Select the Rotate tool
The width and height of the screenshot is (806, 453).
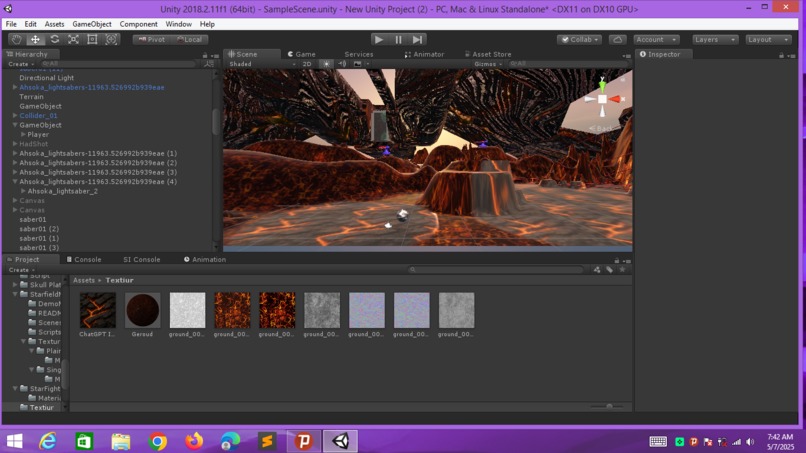pos(54,40)
